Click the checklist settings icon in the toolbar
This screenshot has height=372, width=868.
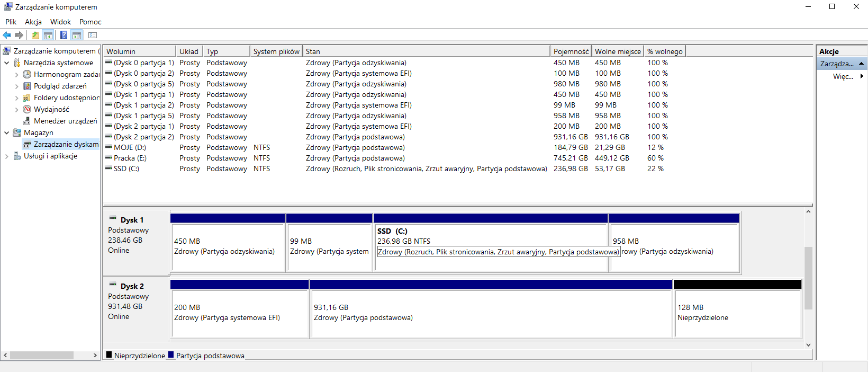coord(93,36)
